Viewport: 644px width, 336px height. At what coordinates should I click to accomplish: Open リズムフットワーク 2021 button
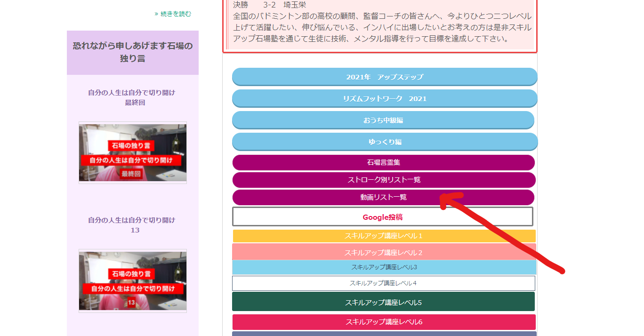click(384, 99)
